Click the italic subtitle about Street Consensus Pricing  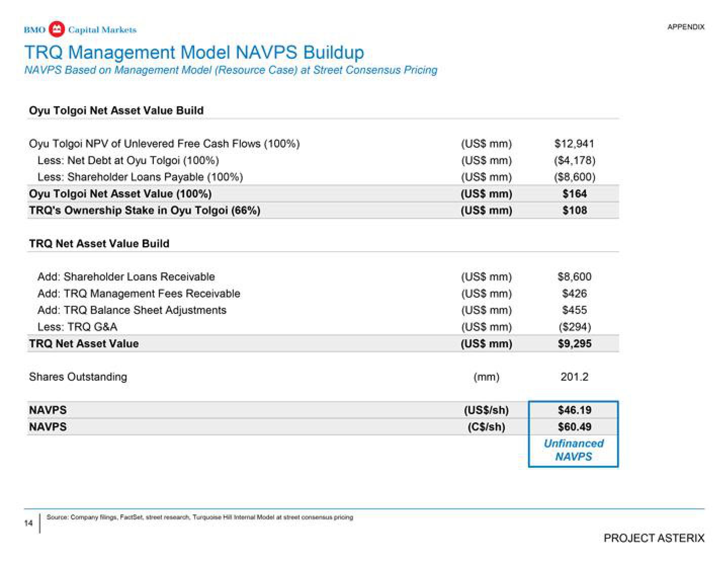coord(231,70)
